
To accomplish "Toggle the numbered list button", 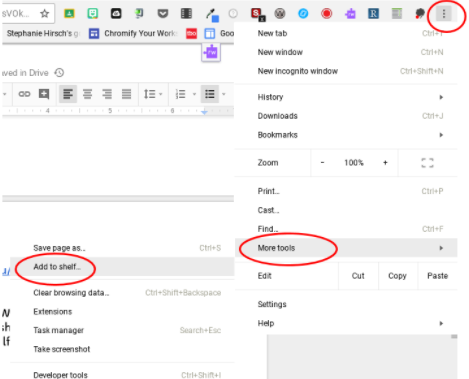I will [180, 94].
